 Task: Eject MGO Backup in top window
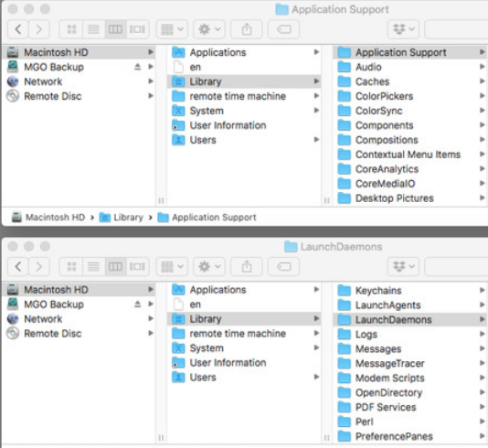[x=138, y=67]
